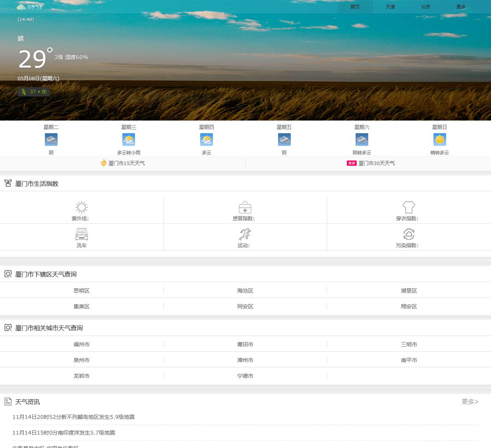491x448 pixels.
Task: Open the 北京 menu item
Action: coord(425,7)
